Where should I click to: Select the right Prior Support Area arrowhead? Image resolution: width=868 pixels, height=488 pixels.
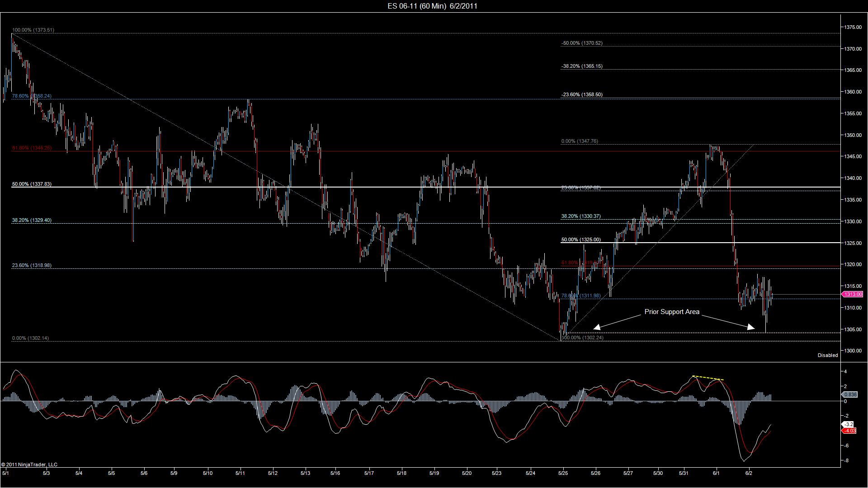751,327
